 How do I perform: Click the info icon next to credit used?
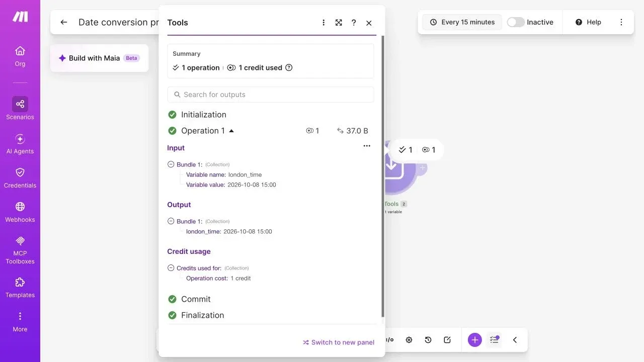pos(289,67)
